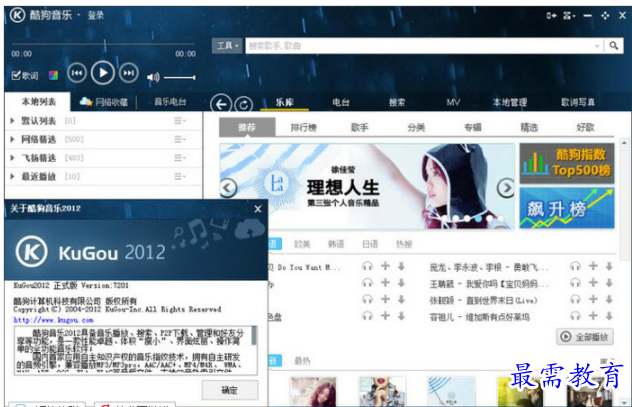Open the search history dropdown arrow
This screenshot has height=407, width=632.
597,46
